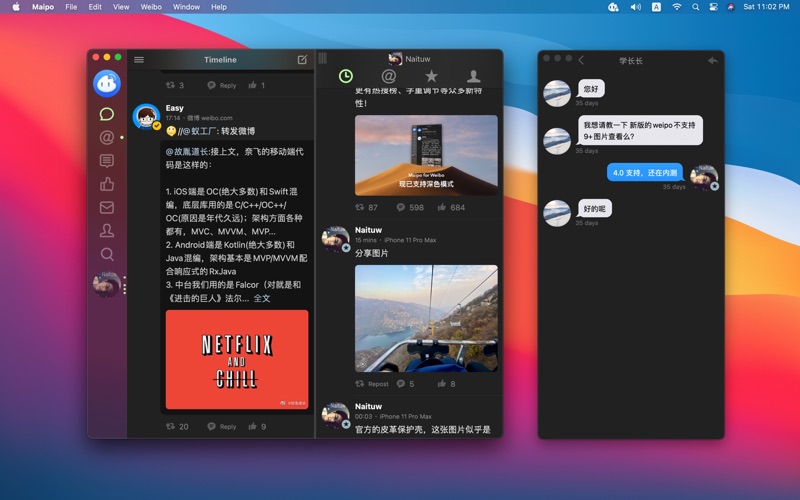Switch to the starred favorites tab
Image resolution: width=800 pixels, height=500 pixels.
pyautogui.click(x=431, y=76)
